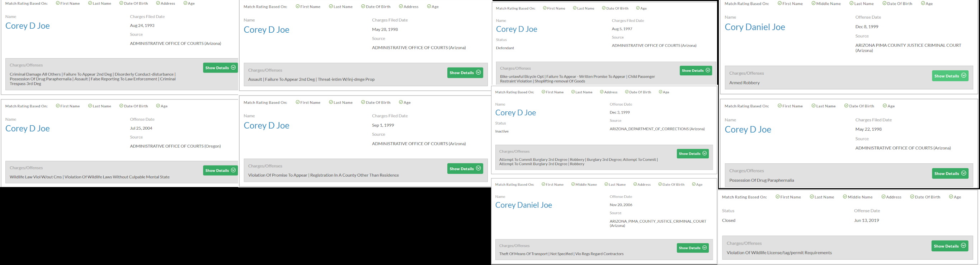Open the Cory Daniel Joe name link
This screenshot has width=980, height=265.
click(755, 27)
